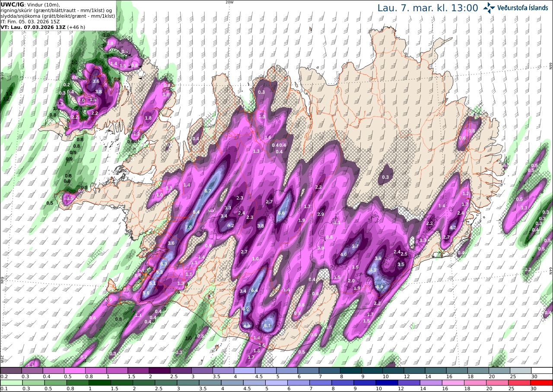This screenshot has width=553, height=392.
Task: Click the dusky mauve 0.2 swatch in the snow legend
Action: click(x=11, y=370)
